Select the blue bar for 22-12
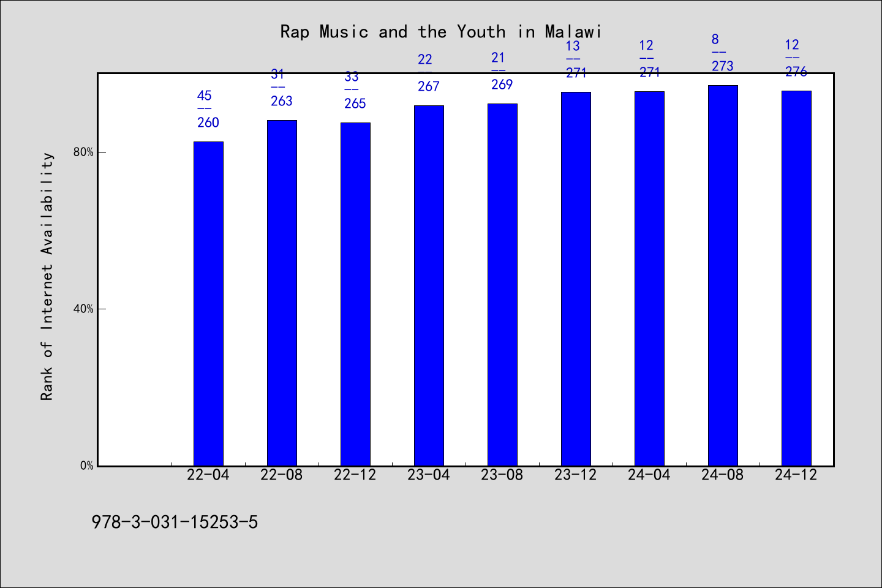The height and width of the screenshot is (588, 882). (x=355, y=294)
